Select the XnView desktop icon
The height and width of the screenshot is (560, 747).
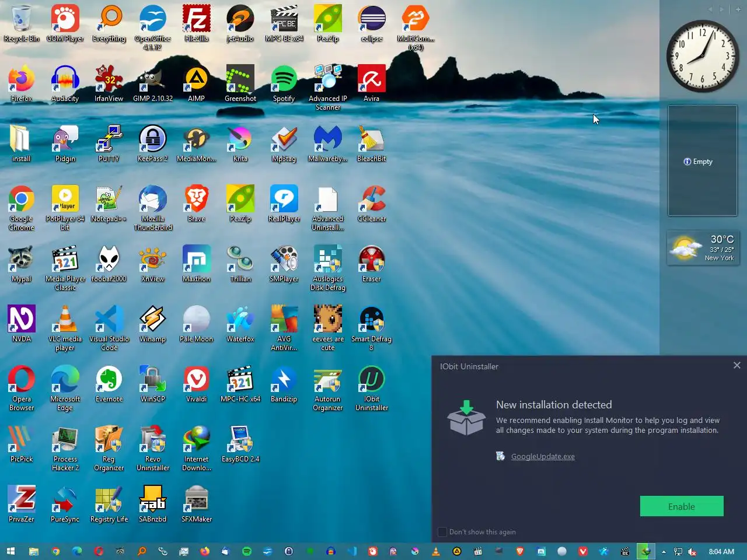click(x=153, y=264)
